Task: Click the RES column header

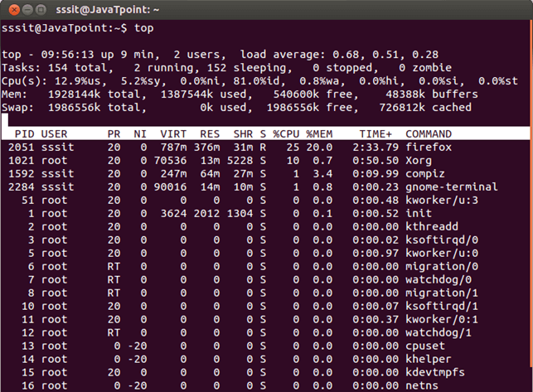Action: pyautogui.click(x=210, y=134)
